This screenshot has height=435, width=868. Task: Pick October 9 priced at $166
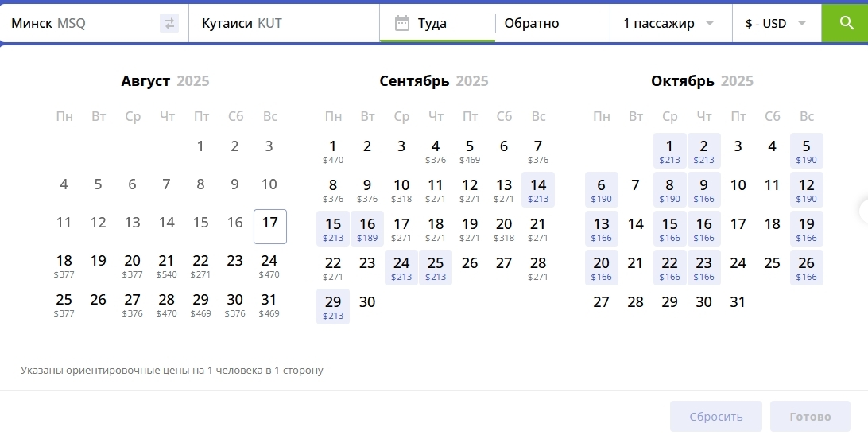click(703, 189)
